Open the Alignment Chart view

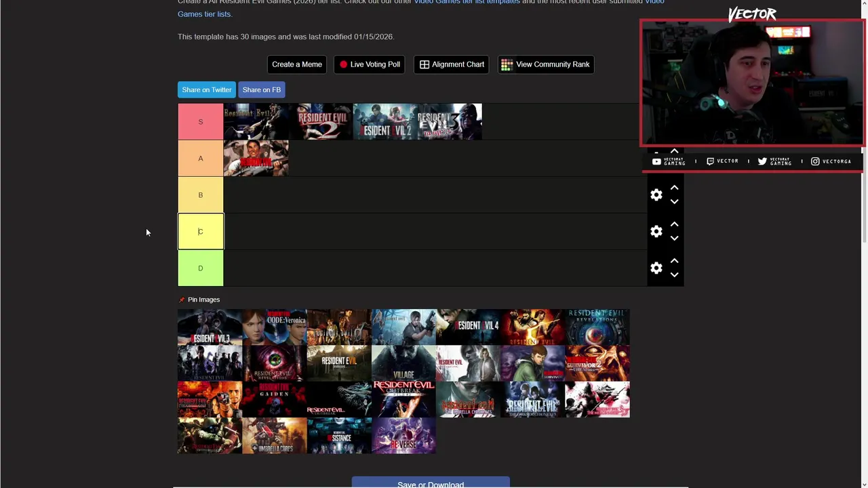pos(452,64)
